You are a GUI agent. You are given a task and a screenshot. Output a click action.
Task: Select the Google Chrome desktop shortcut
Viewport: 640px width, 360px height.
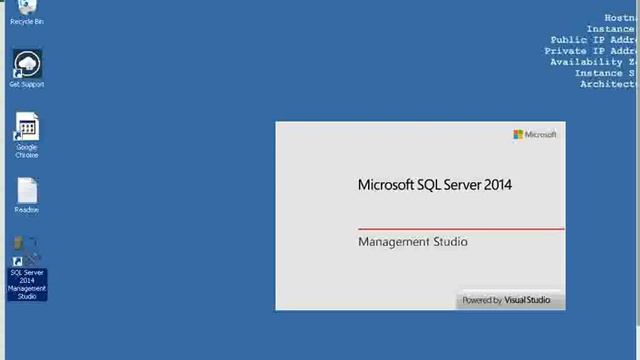pyautogui.click(x=27, y=127)
